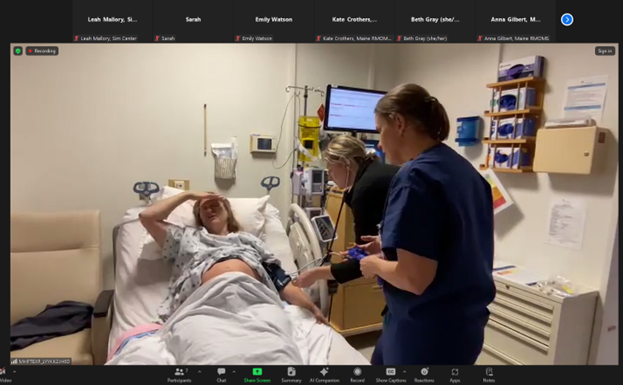Open the Reactions menu
Image resolution: width=623 pixels, height=385 pixels.
[x=424, y=375]
